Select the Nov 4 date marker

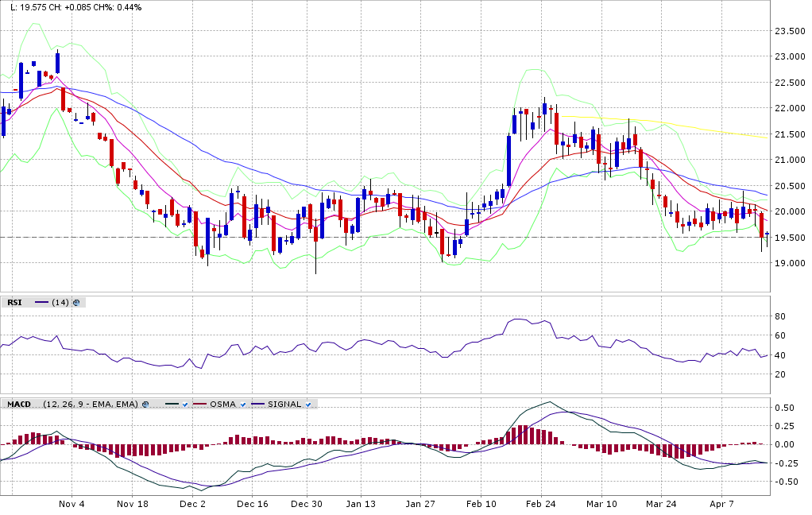click(72, 504)
